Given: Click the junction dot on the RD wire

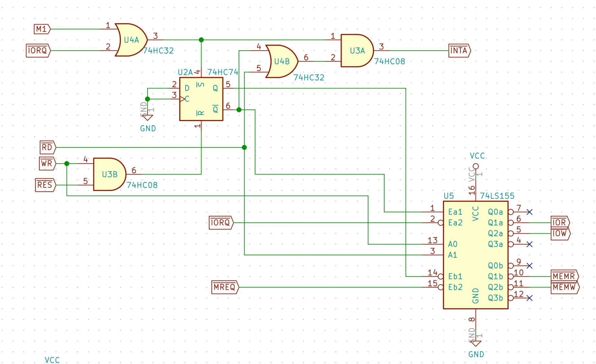Looking at the screenshot, I should (x=244, y=147).
